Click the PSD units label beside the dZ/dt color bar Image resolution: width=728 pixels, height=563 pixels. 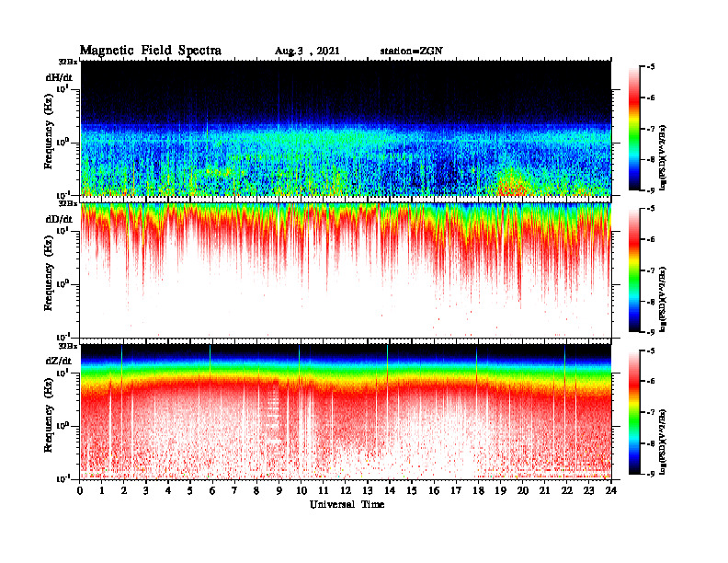(x=663, y=441)
